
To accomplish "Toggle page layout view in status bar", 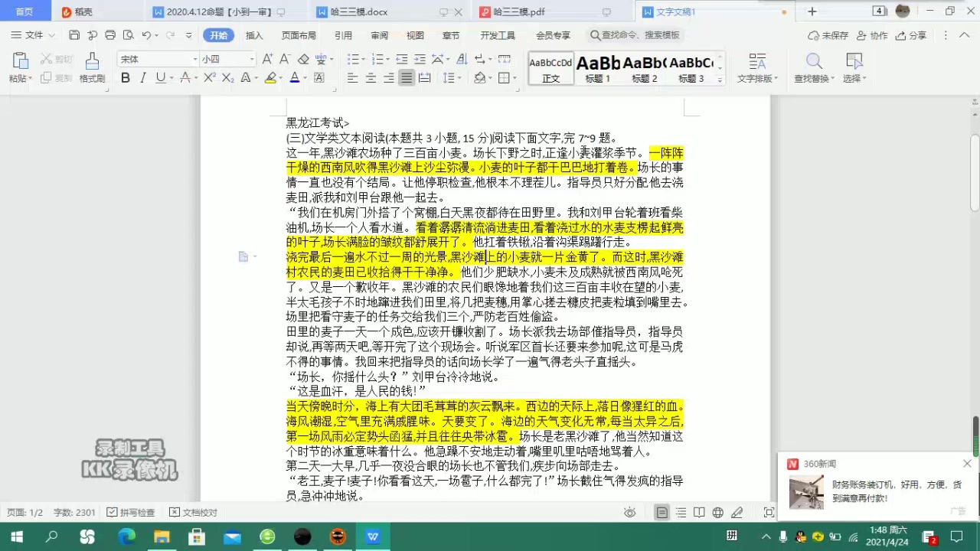I will click(662, 513).
